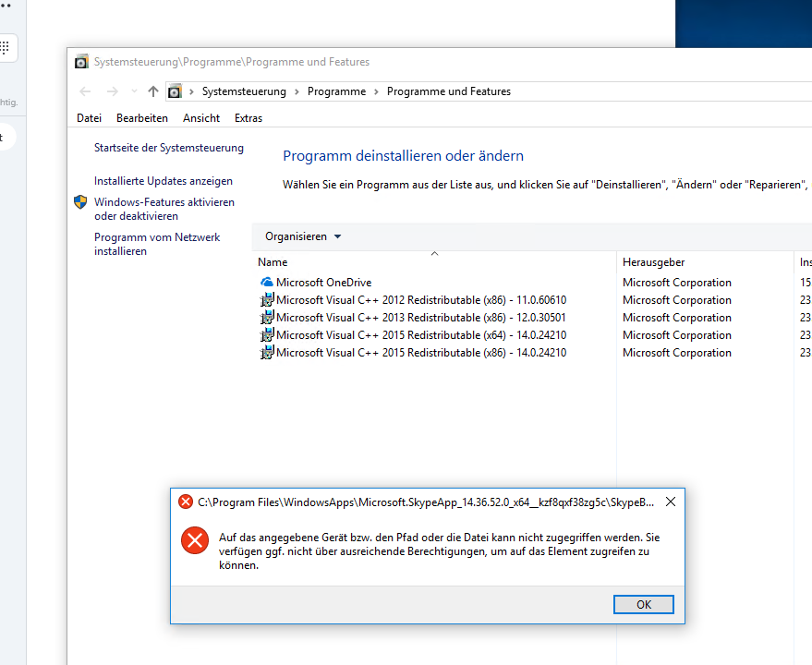Click the OneDrive cloud icon
Viewport: 812px width, 665px height.
267,283
